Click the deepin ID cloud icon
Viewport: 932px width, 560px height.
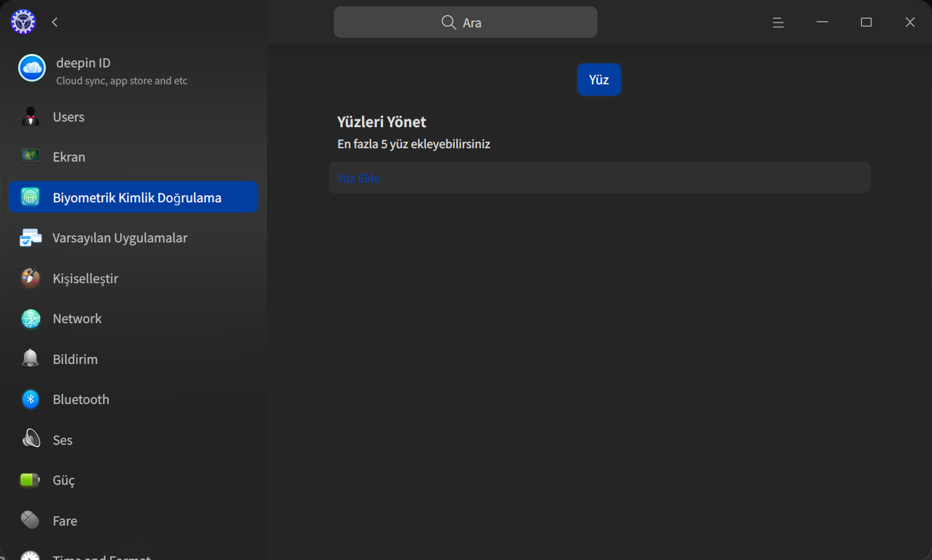[x=32, y=68]
